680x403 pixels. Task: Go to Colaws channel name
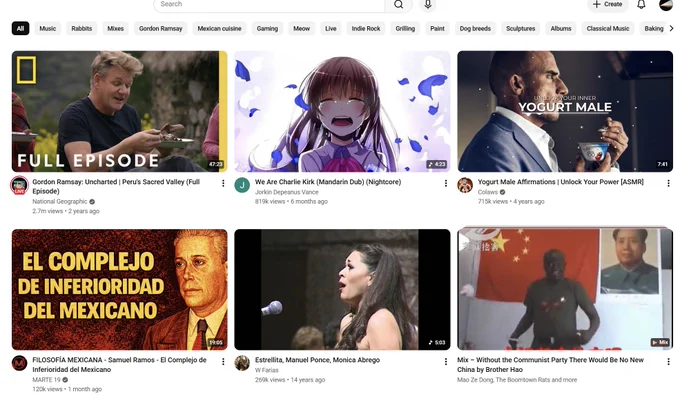tap(488, 192)
